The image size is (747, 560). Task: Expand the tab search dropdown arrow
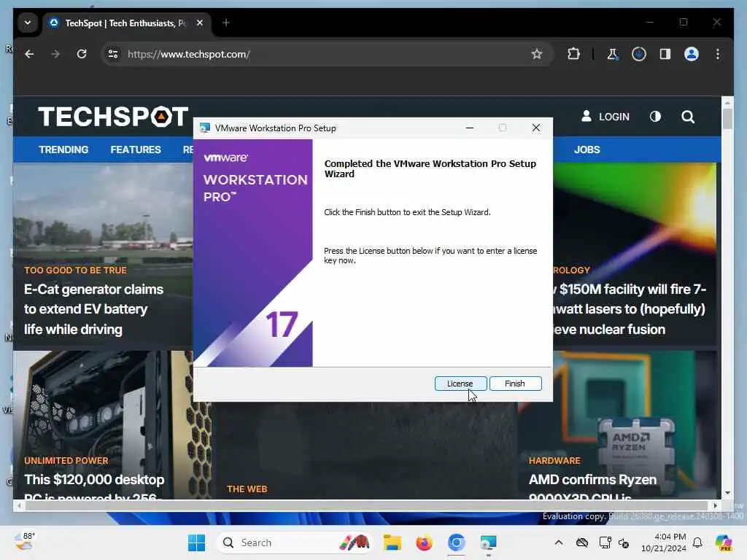point(28,23)
